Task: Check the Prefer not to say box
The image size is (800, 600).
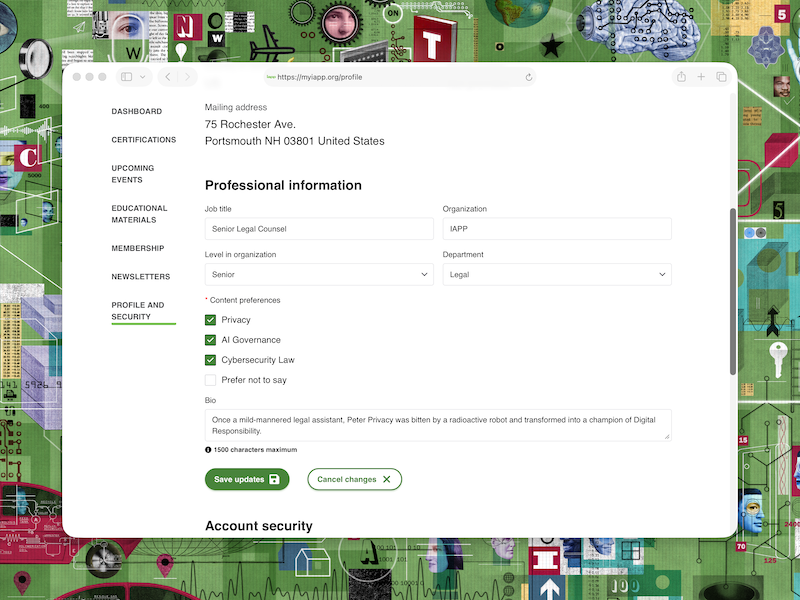Action: tap(210, 380)
